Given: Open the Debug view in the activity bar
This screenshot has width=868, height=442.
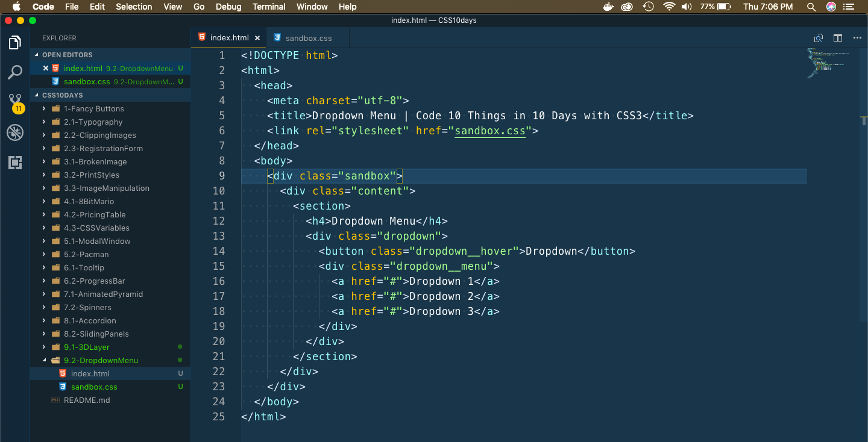Looking at the screenshot, I should point(15,132).
